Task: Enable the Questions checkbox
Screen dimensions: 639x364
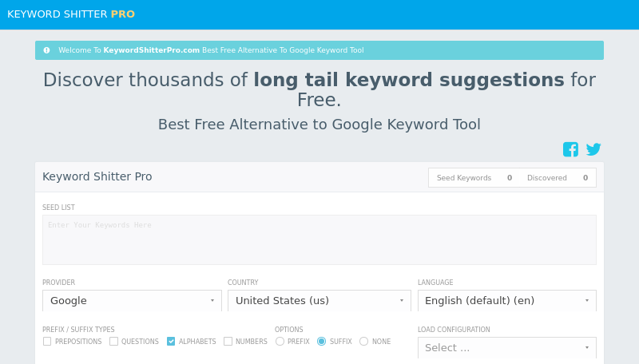Action: pyautogui.click(x=113, y=341)
